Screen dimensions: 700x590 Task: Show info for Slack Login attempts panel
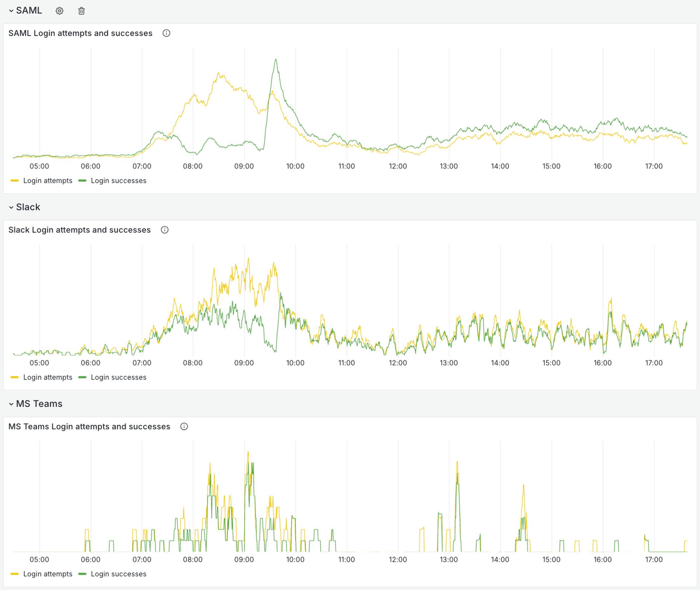164,230
